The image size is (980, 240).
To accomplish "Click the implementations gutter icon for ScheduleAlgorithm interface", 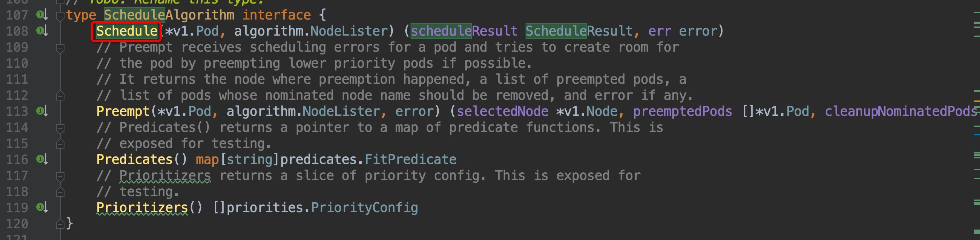I will (x=41, y=15).
